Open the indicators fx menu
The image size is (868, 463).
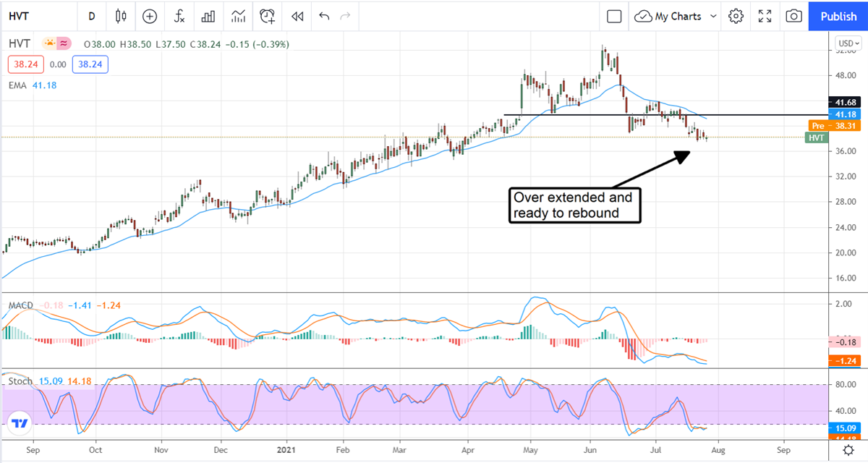coord(179,16)
